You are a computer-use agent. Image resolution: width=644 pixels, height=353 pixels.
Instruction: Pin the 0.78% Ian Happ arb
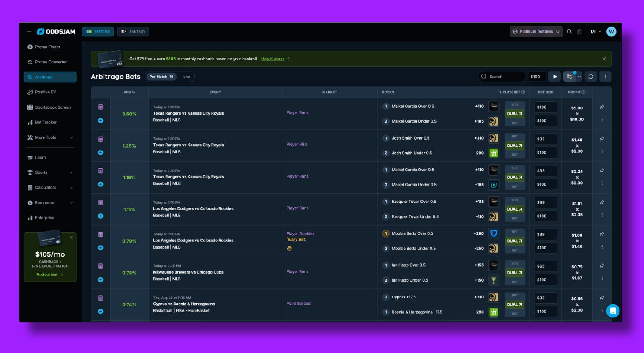tap(602, 265)
